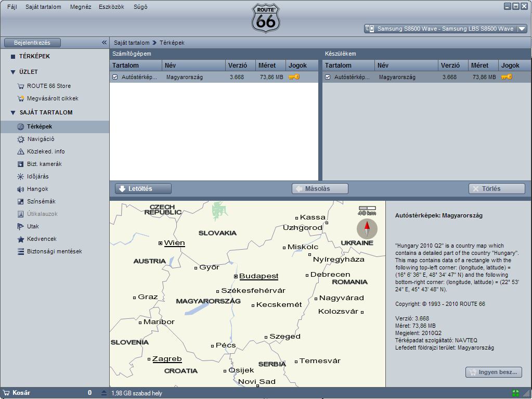The image size is (532, 399).
Task: Select the TÉRKÉPEK heading in sidebar
Action: [x=34, y=56]
